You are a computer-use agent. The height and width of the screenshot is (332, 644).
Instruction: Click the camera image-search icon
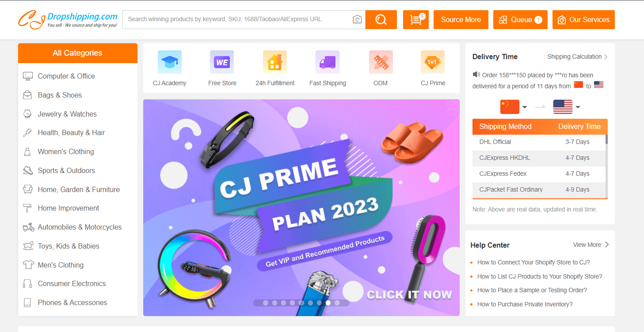coord(357,19)
